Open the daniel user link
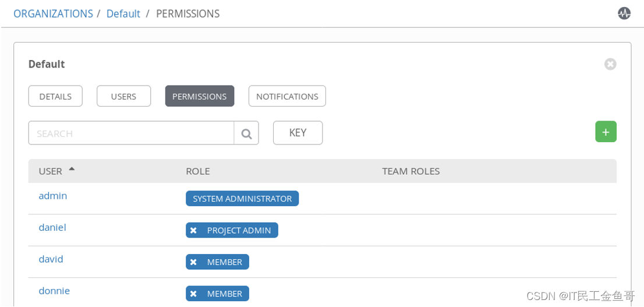 [52, 227]
